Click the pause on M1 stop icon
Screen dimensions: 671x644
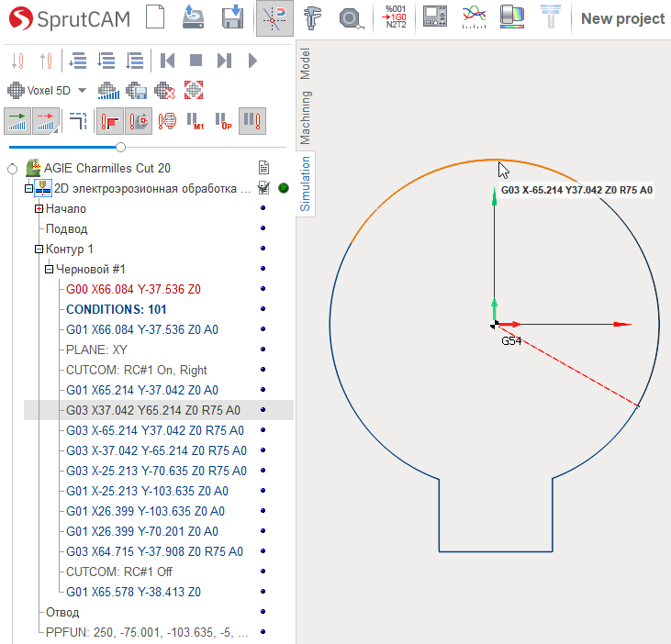[196, 121]
